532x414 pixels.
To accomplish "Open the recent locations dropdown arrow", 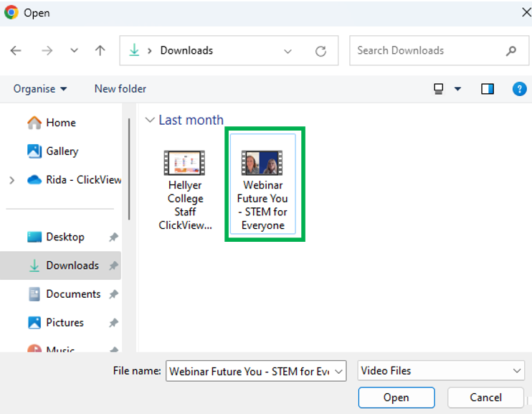I will [74, 51].
